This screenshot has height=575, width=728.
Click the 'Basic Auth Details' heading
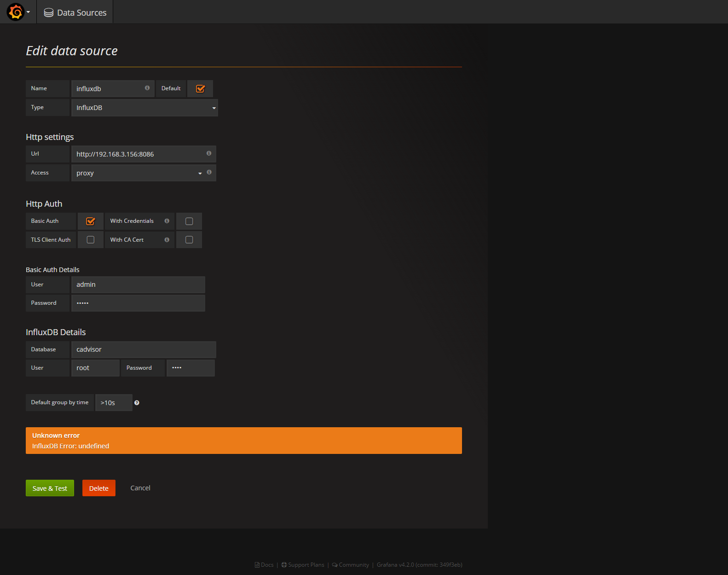click(52, 270)
